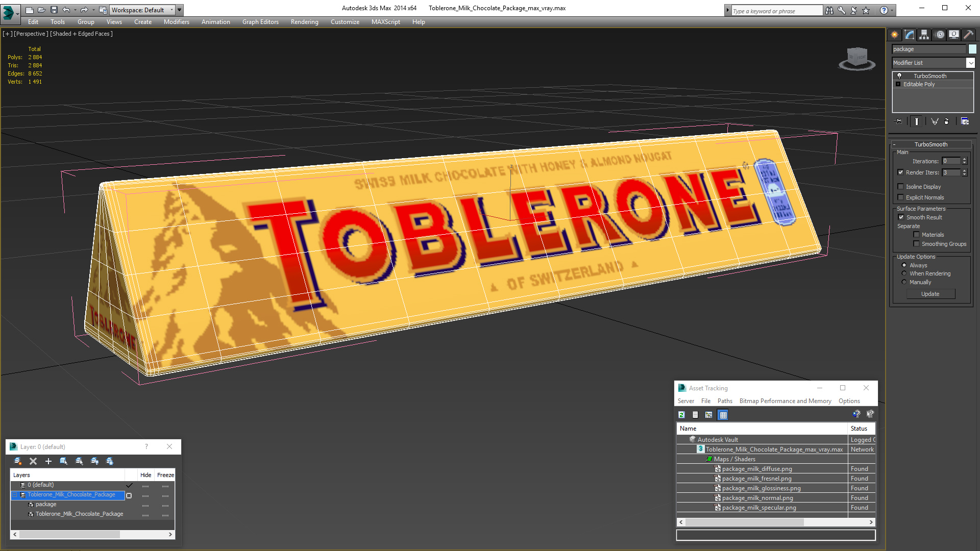Open the Modifiers menu
Viewport: 980px width, 551px height.
(x=177, y=22)
